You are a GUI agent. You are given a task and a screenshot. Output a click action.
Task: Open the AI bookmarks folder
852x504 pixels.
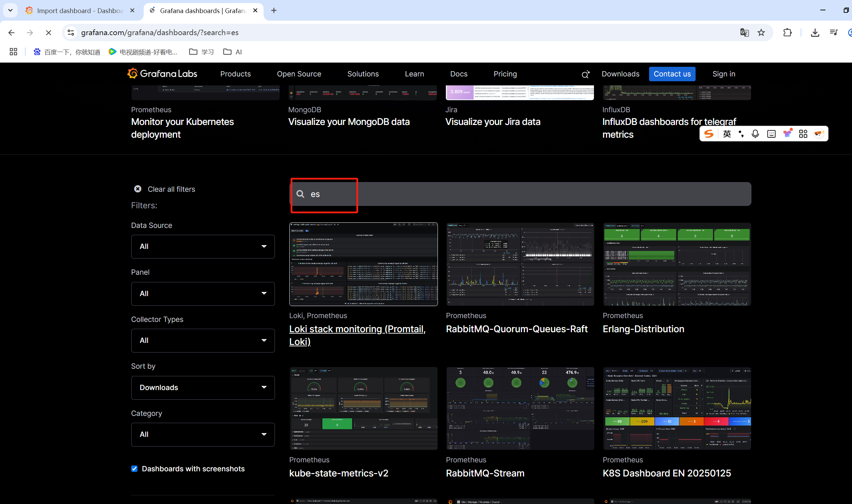(x=233, y=52)
